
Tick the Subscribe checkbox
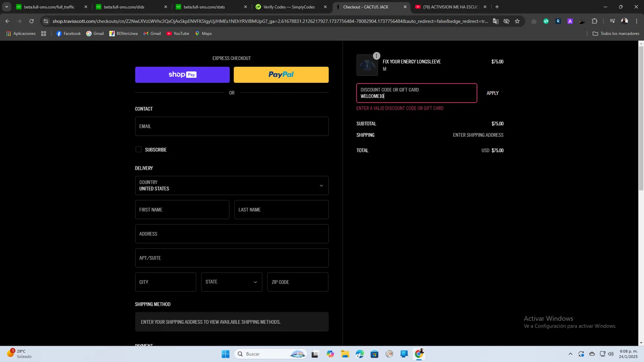pyautogui.click(x=138, y=149)
